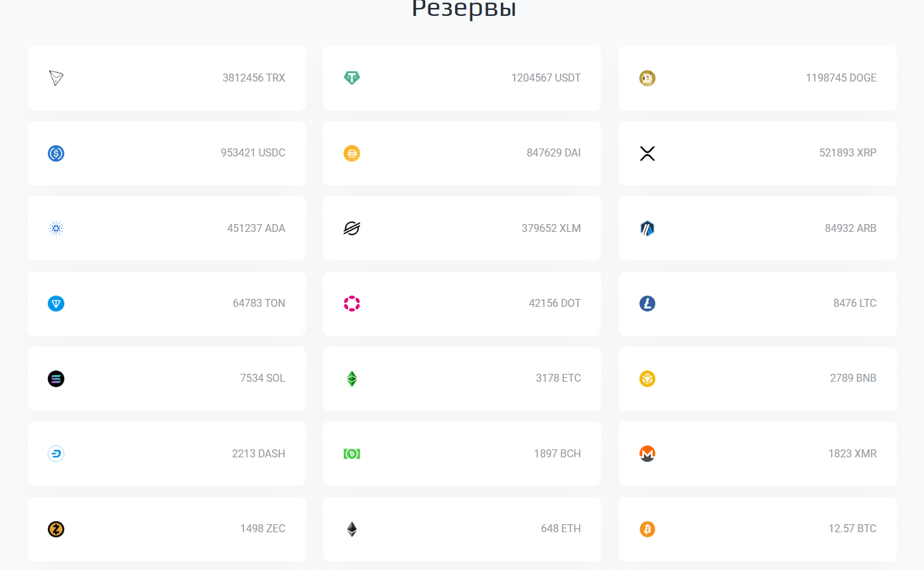The width and height of the screenshot is (924, 570).
Task: Select the 648 ETH reserve text
Action: (x=561, y=529)
